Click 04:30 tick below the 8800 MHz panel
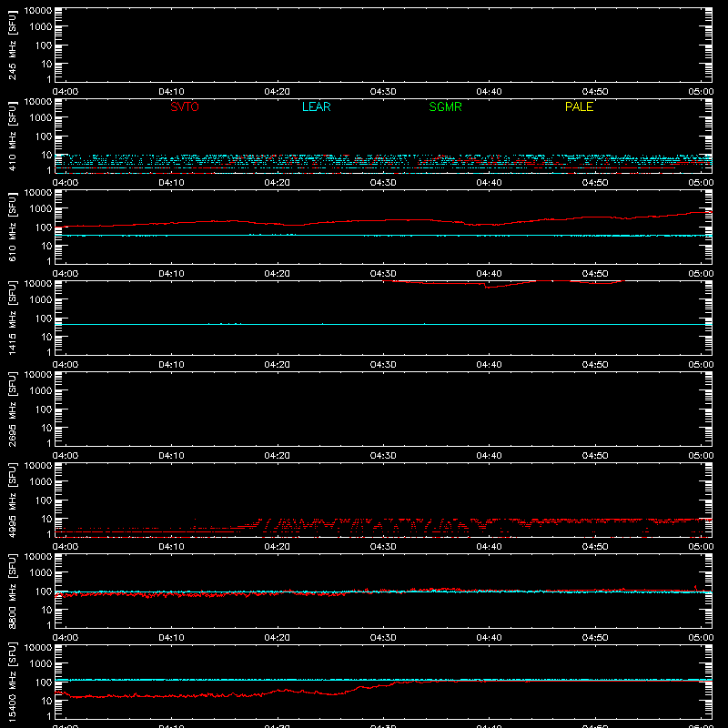 click(x=383, y=638)
